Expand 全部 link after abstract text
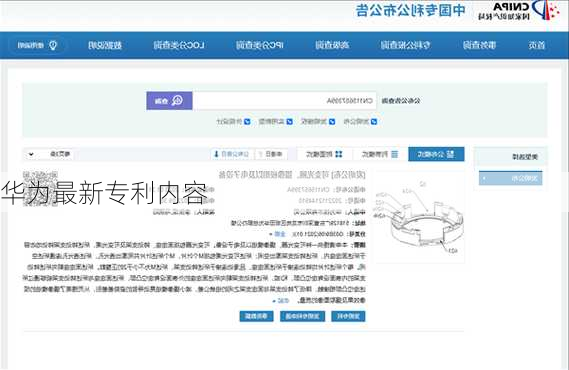The width and height of the screenshot is (569, 370). coord(281,301)
